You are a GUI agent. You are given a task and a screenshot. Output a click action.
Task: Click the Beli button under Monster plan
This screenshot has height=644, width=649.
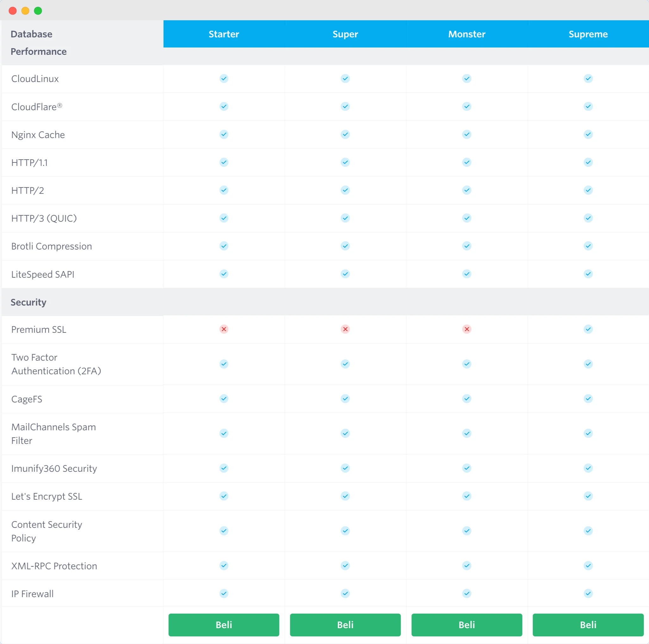(467, 624)
